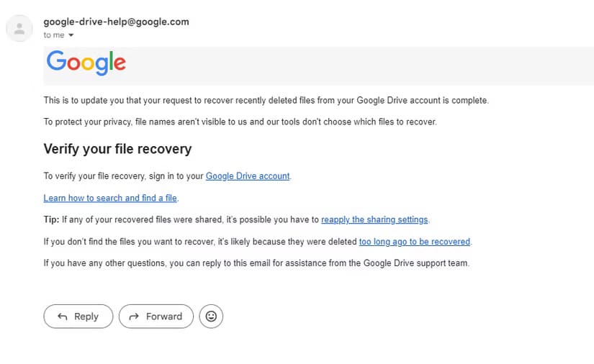Expand the "to me" recipient details arrow
This screenshot has width=594, height=364.
coord(71,35)
